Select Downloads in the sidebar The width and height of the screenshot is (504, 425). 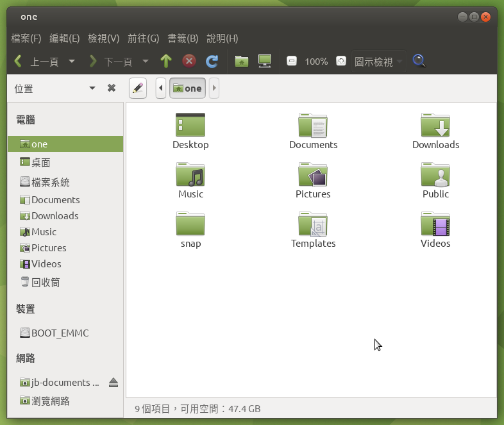point(65,216)
